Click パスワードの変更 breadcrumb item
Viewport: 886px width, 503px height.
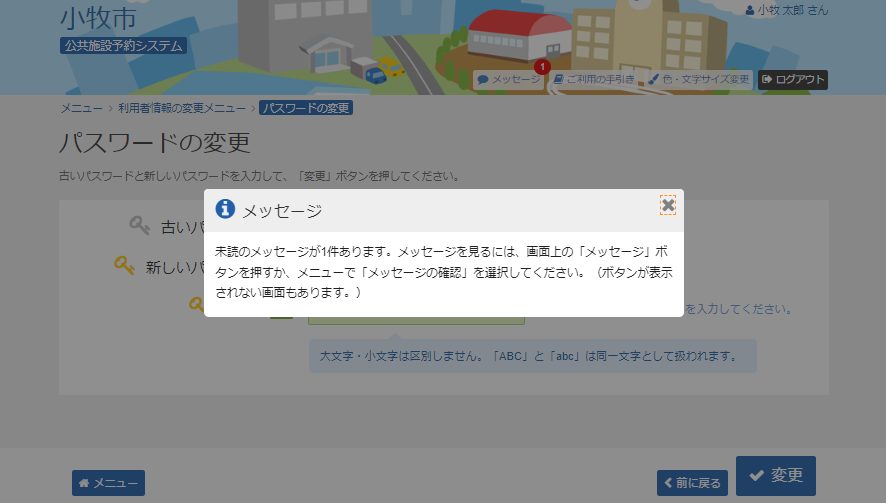tap(306, 108)
